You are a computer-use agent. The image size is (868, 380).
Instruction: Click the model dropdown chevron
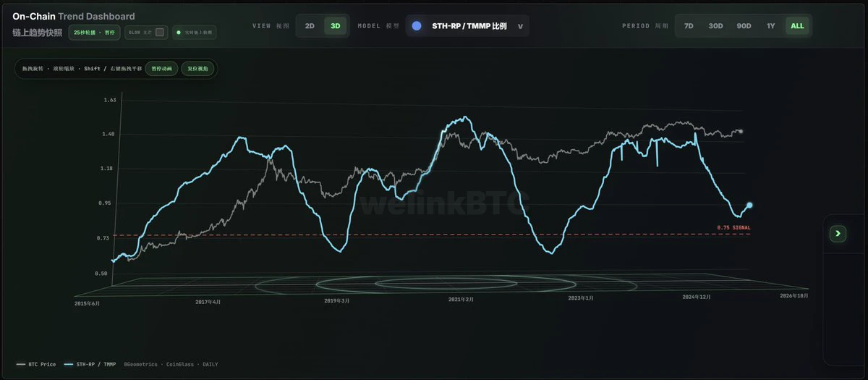coord(519,27)
